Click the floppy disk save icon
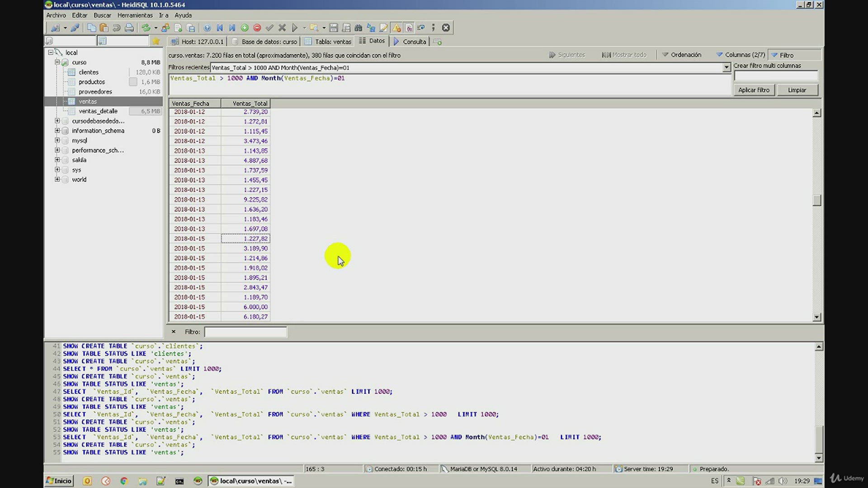Screen dimensions: 868x488 coord(334,28)
